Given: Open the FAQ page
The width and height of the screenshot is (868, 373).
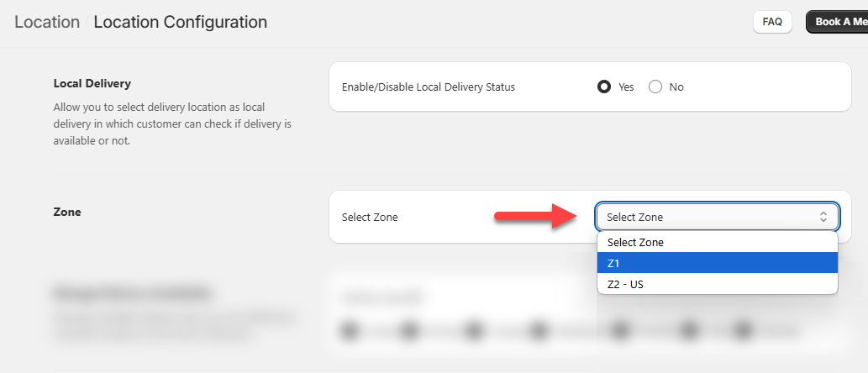Looking at the screenshot, I should [772, 22].
